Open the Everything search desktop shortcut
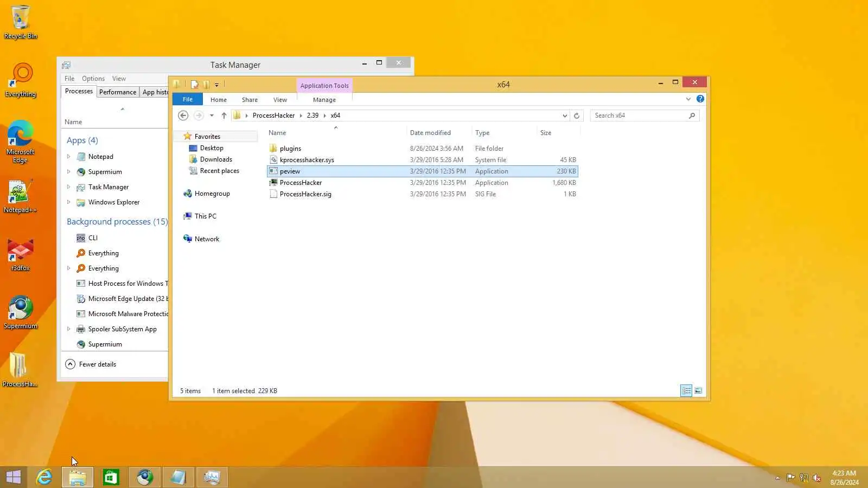868x488 pixels. [x=21, y=80]
